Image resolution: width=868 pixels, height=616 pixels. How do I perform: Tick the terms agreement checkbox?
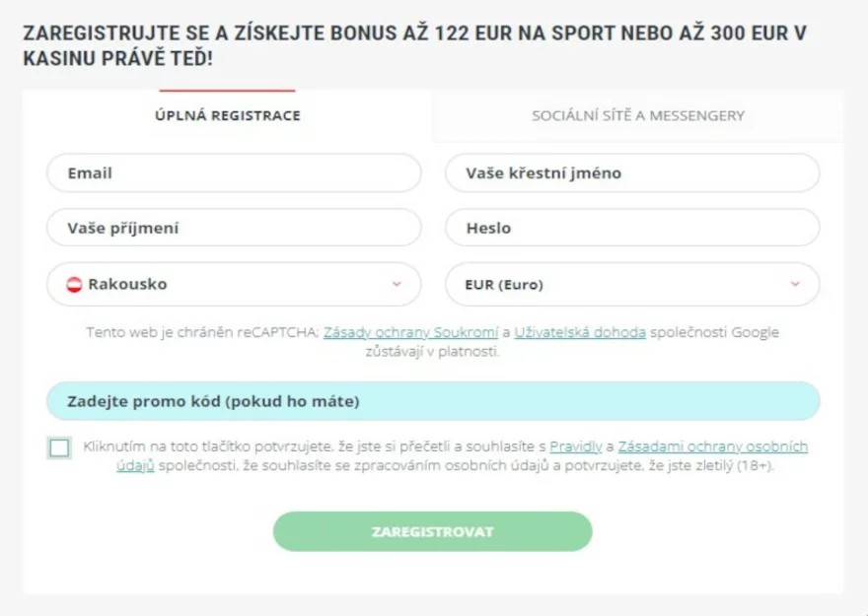click(x=59, y=448)
